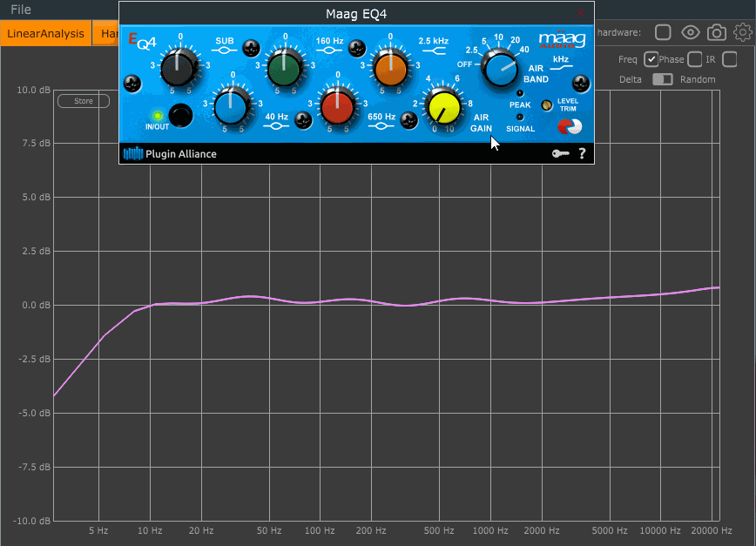Click the AIR BAND kHz shelf symbol
Screen dimensions: 756x546
(x=561, y=68)
